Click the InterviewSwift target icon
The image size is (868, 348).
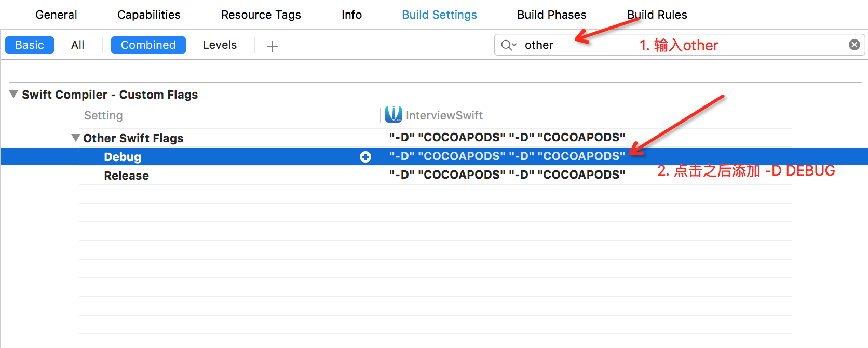pyautogui.click(x=394, y=114)
